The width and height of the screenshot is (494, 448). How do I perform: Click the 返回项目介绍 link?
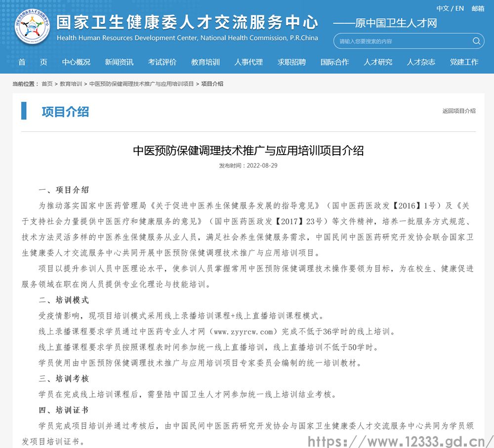[x=459, y=111]
